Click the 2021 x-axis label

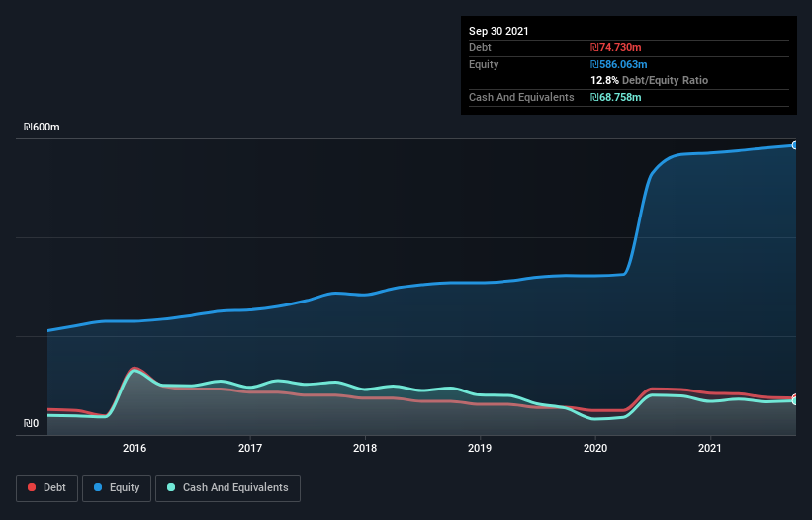[710, 448]
